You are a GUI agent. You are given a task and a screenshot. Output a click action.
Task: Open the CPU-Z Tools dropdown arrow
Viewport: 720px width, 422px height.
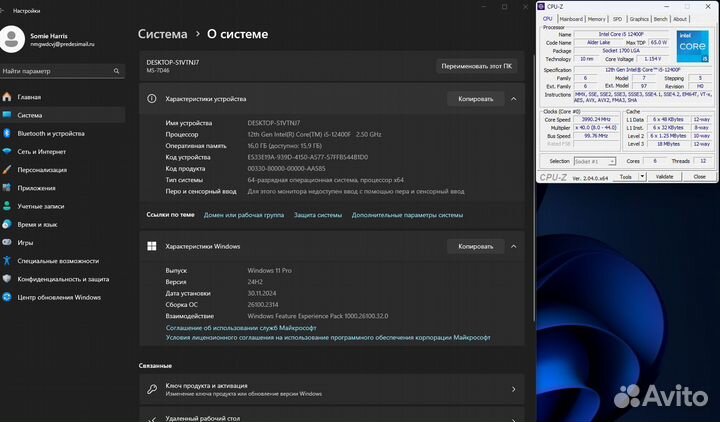click(x=641, y=176)
